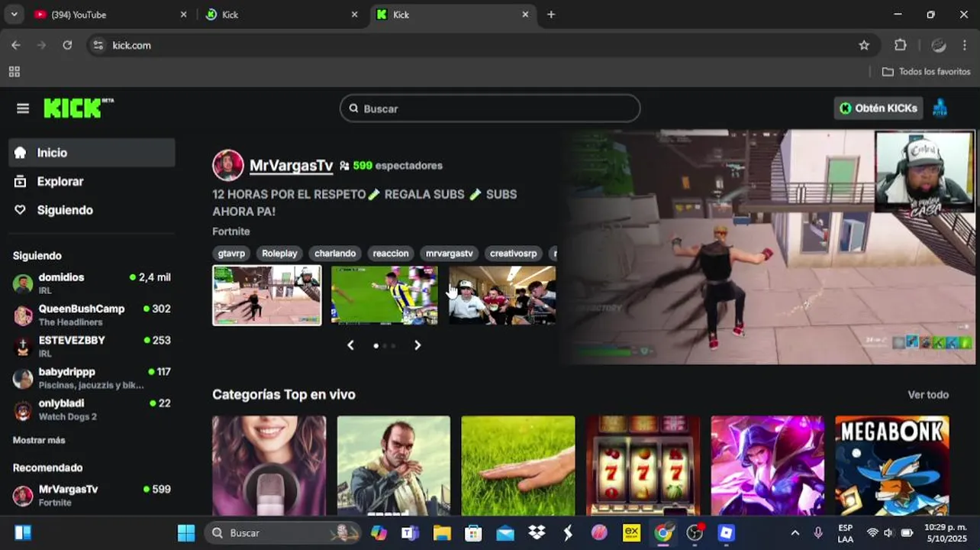Show hidden system tray icons
The image size is (980, 550).
tap(795, 532)
